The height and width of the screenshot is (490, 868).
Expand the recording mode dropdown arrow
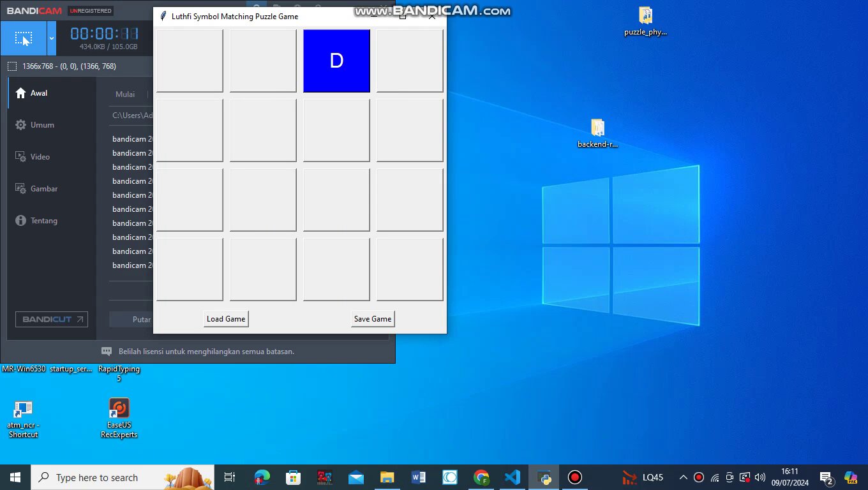[52, 39]
